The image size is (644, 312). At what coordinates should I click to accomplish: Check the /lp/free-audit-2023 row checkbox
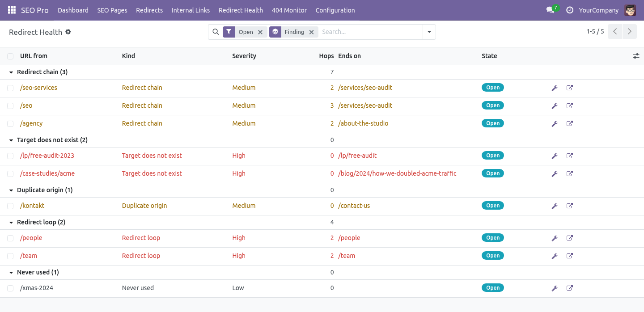10,156
